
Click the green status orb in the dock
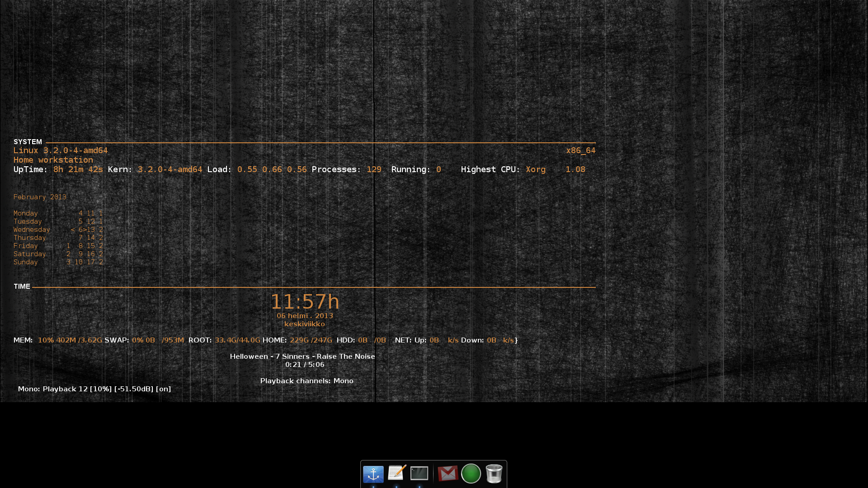tap(471, 474)
